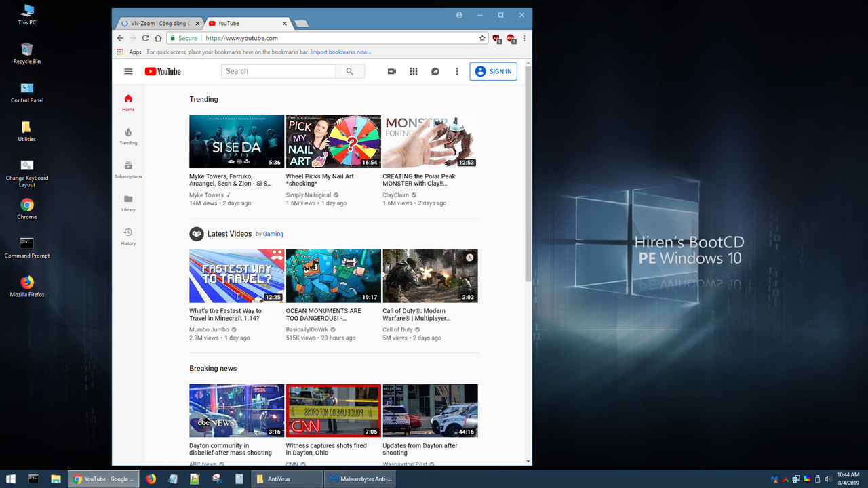Open Wheel Picks My Nail Art thumbnail
The image size is (868, 488).
click(334, 141)
